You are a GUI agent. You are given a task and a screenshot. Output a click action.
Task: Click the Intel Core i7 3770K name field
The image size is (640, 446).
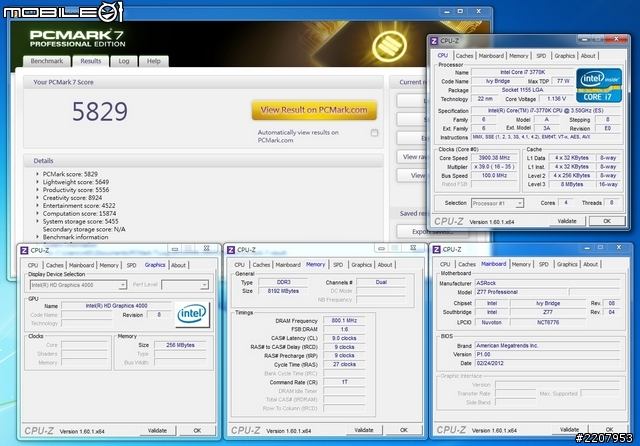(x=522, y=72)
